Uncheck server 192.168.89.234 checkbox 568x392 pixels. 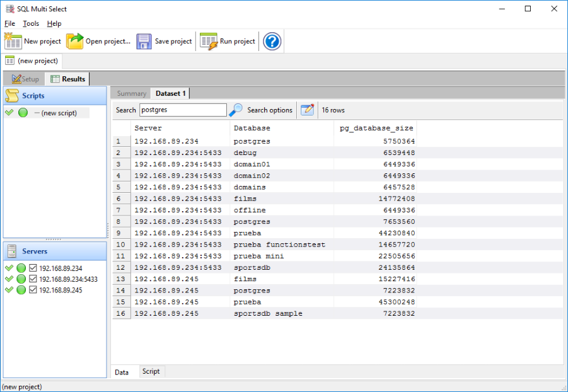pyautogui.click(x=33, y=268)
